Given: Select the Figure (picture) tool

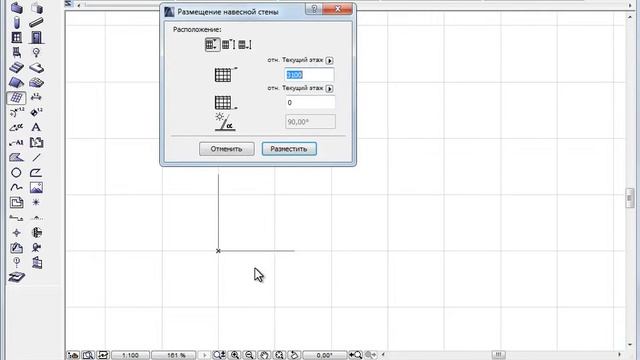Looking at the screenshot, I should click(x=36, y=188).
